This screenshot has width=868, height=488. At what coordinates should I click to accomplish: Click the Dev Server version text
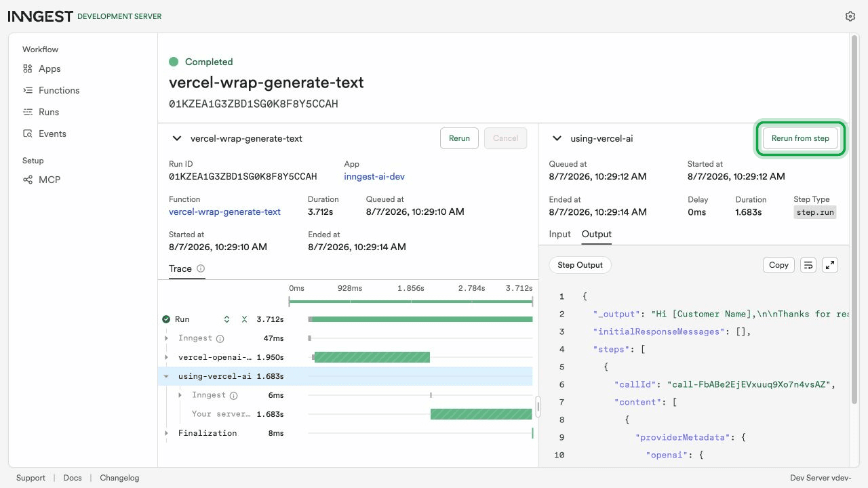[x=821, y=478]
